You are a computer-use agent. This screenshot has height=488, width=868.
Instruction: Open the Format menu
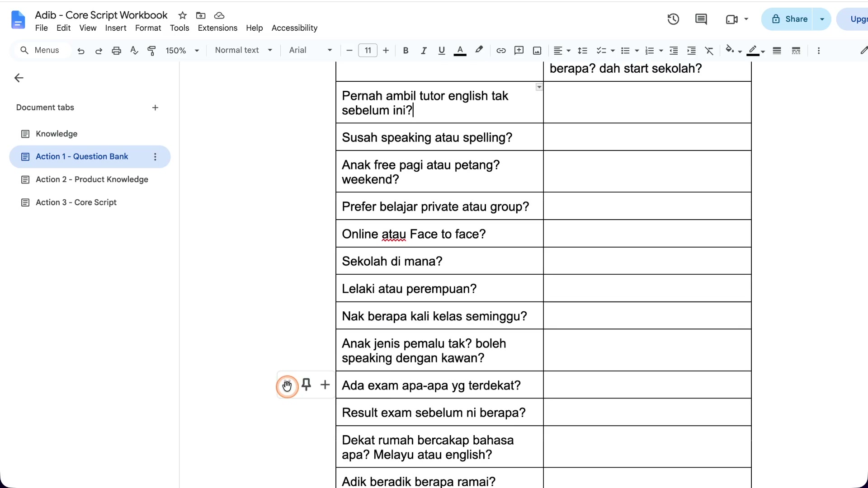pyautogui.click(x=148, y=28)
